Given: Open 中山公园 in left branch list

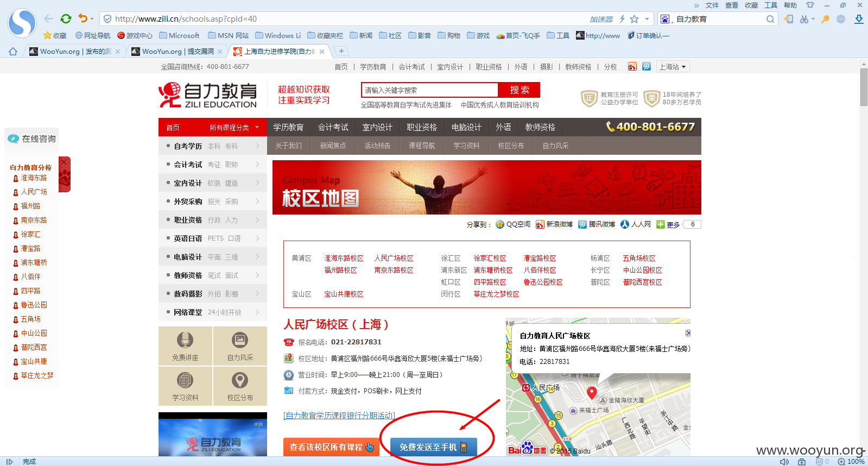Looking at the screenshot, I should [34, 333].
